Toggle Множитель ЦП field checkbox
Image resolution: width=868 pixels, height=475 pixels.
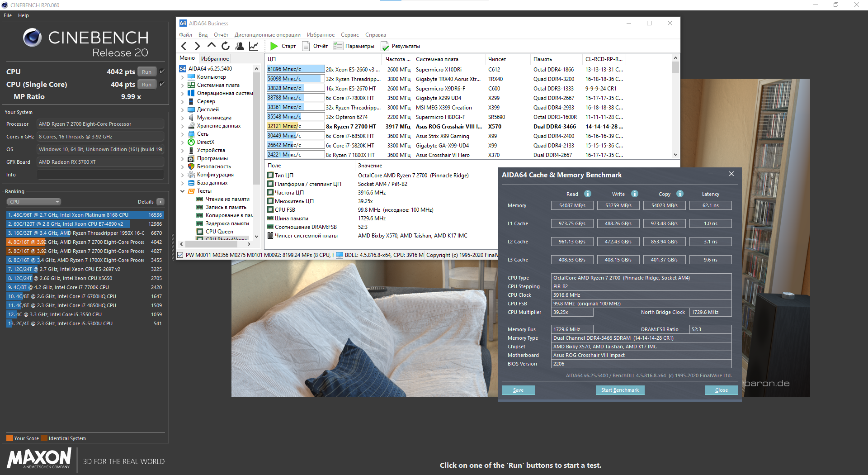270,201
